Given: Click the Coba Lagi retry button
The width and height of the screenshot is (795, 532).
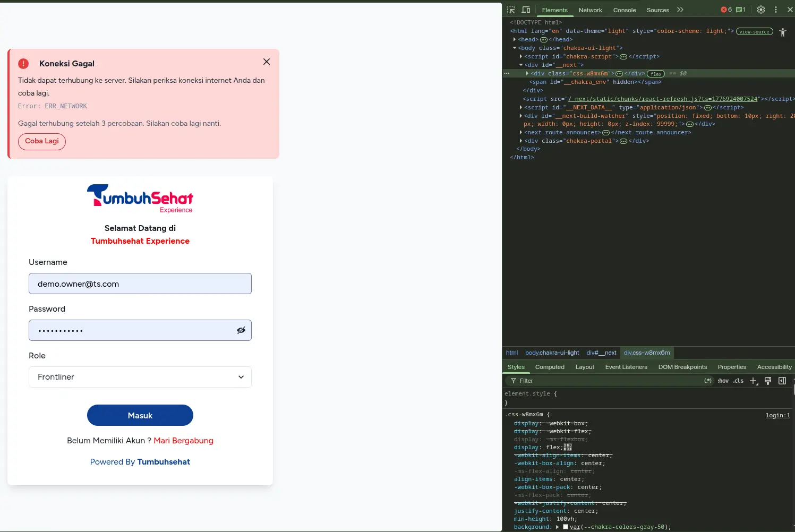Looking at the screenshot, I should pyautogui.click(x=42, y=141).
